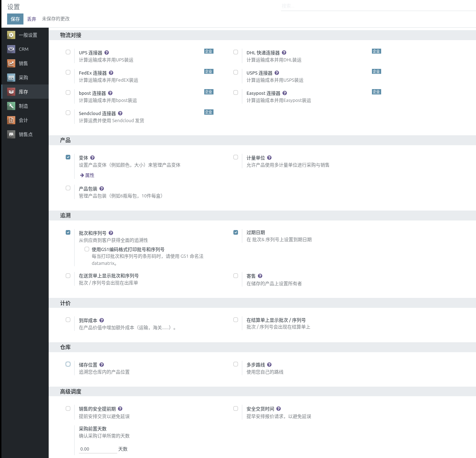
Task: Switch to 销售 settings tab
Action: 25,63
